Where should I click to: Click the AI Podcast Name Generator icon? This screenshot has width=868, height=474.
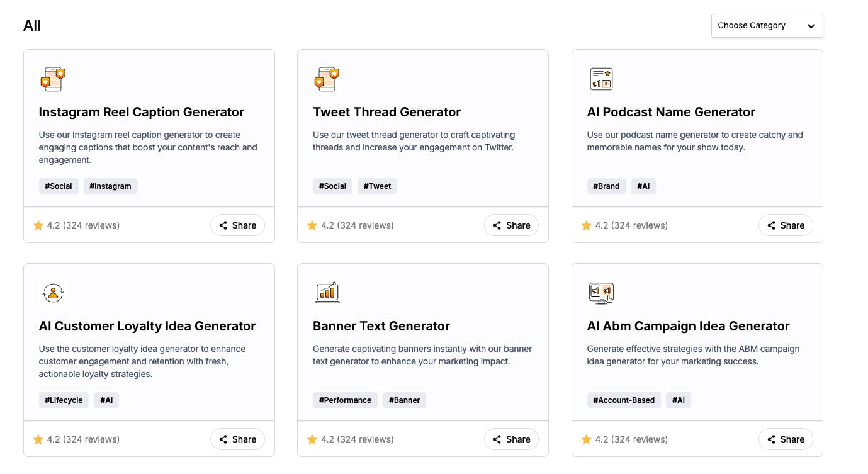(601, 79)
